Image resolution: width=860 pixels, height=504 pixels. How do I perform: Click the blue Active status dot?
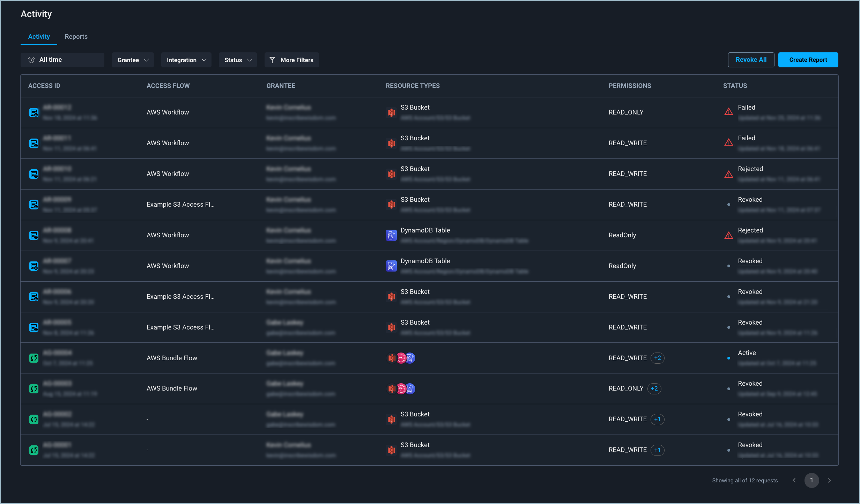point(728,358)
